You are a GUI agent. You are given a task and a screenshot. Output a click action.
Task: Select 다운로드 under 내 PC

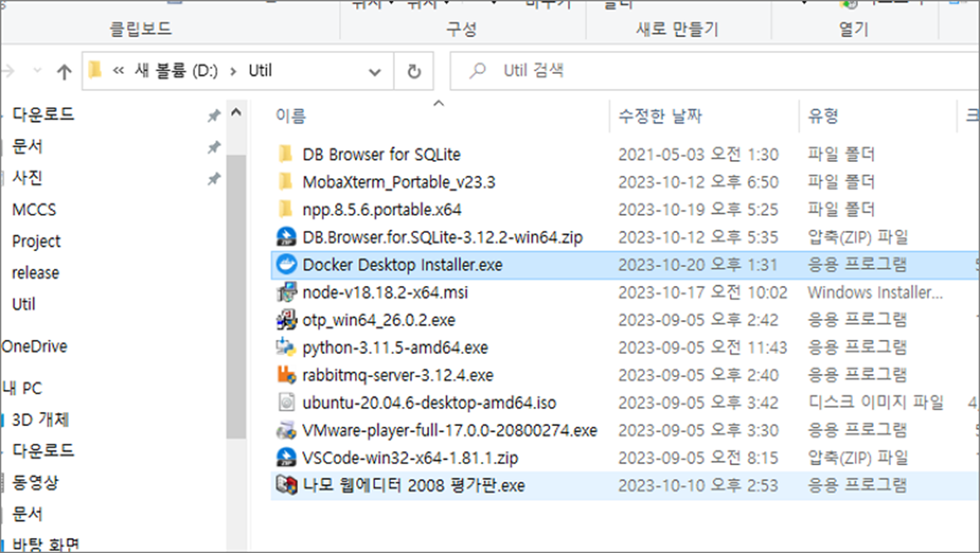[43, 450]
